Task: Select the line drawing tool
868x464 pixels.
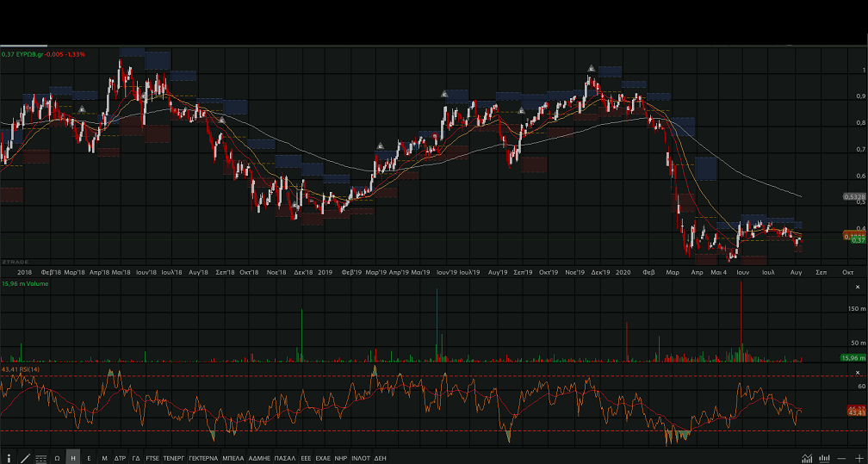Action: pyautogui.click(x=25, y=458)
